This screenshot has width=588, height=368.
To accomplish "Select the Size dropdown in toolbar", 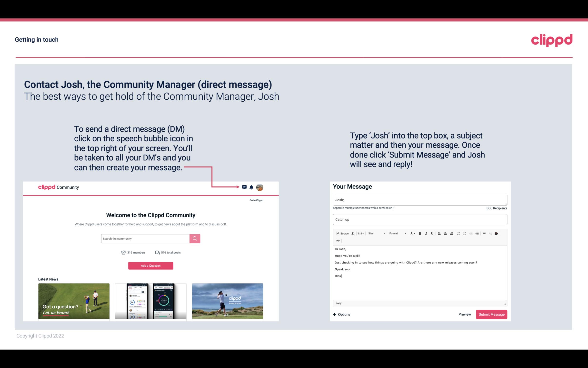I will tap(375, 234).
